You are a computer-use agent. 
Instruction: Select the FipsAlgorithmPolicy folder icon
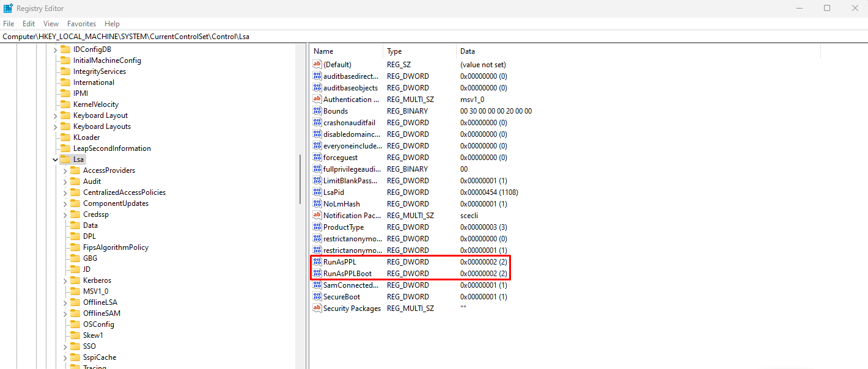pos(75,247)
